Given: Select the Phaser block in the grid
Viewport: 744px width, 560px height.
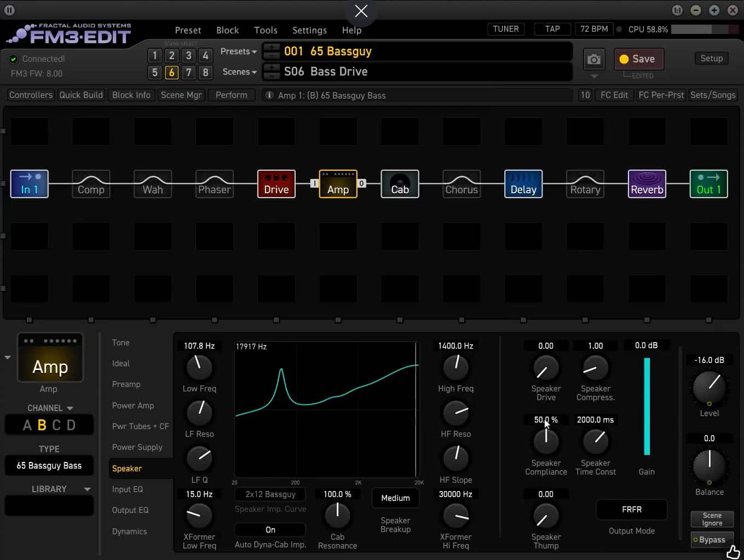Looking at the screenshot, I should pyautogui.click(x=215, y=183).
